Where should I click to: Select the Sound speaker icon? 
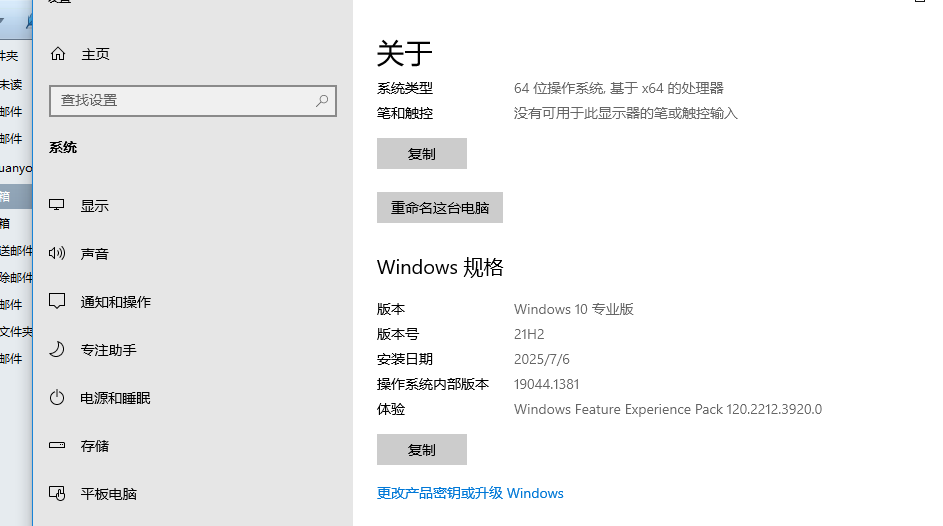(x=57, y=253)
